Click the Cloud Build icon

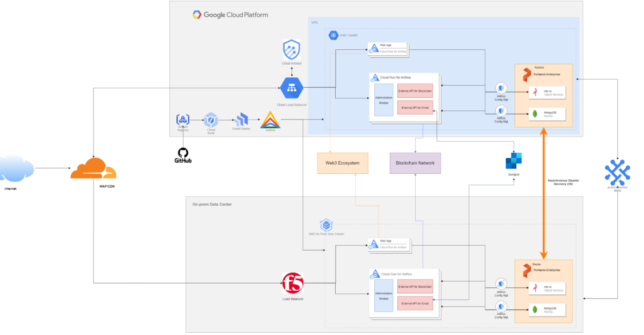tap(211, 120)
